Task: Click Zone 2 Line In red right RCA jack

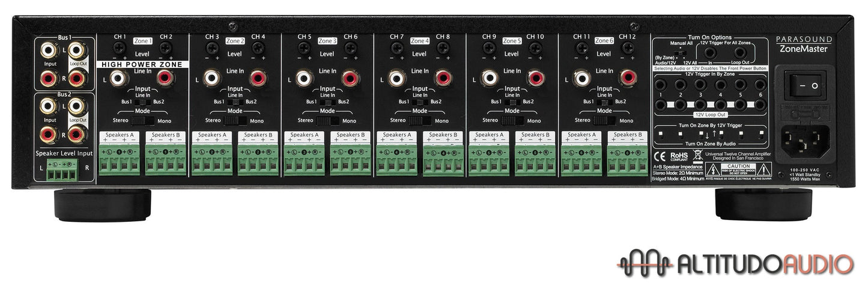Action: click(258, 78)
